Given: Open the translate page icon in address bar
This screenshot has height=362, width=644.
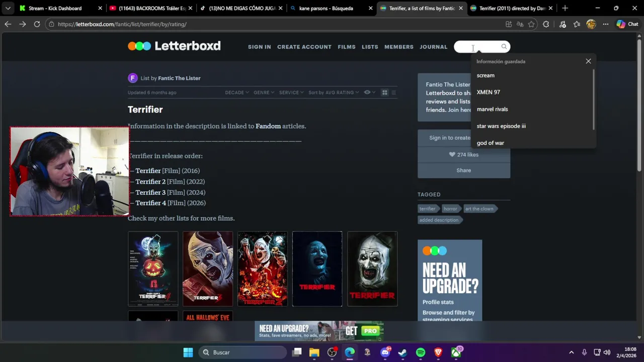Looking at the screenshot, I should point(520,24).
